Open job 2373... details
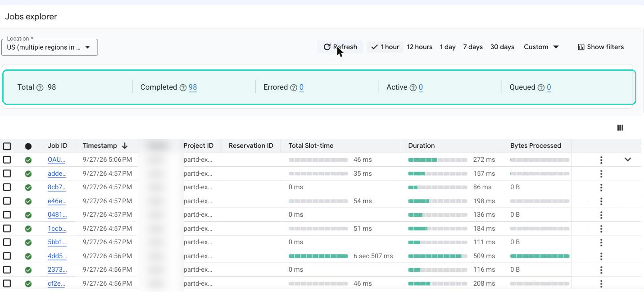This screenshot has width=644, height=292. 57,269
